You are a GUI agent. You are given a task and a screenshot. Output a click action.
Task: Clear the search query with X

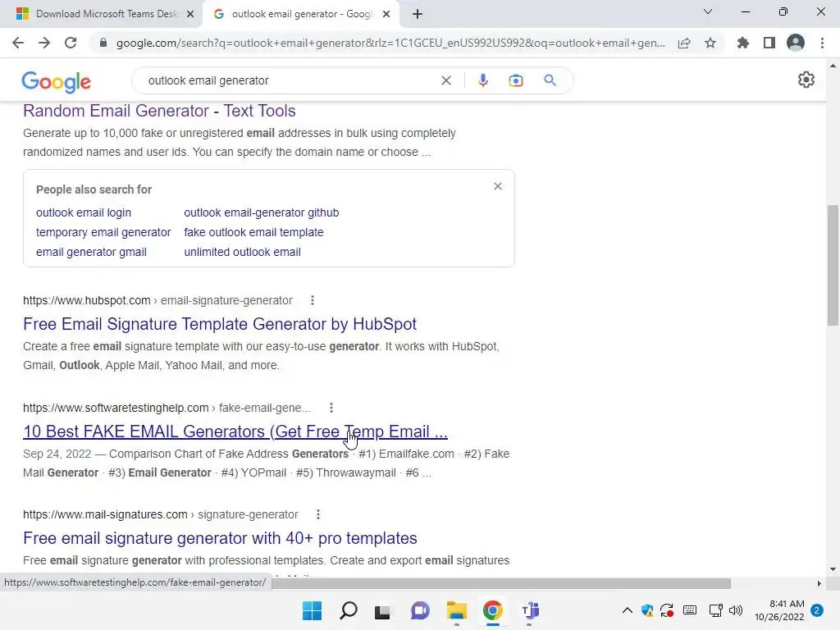pos(445,80)
